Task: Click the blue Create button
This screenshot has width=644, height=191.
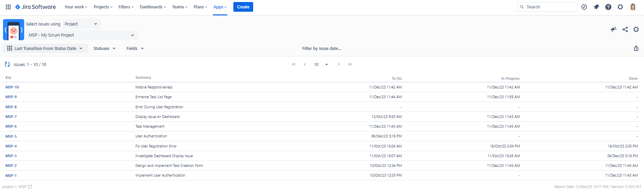Action: click(243, 7)
